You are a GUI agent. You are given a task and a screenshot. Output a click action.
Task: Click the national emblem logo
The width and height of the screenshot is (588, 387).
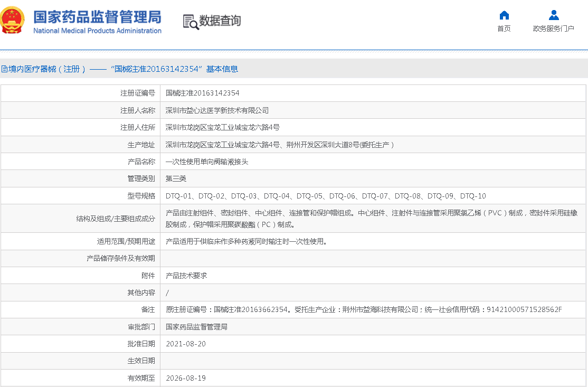12,21
